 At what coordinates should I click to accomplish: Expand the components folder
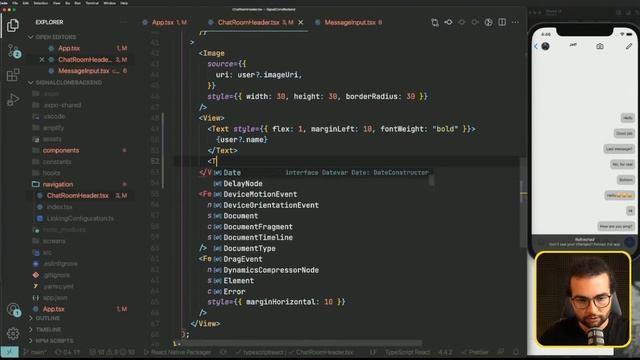click(61, 150)
